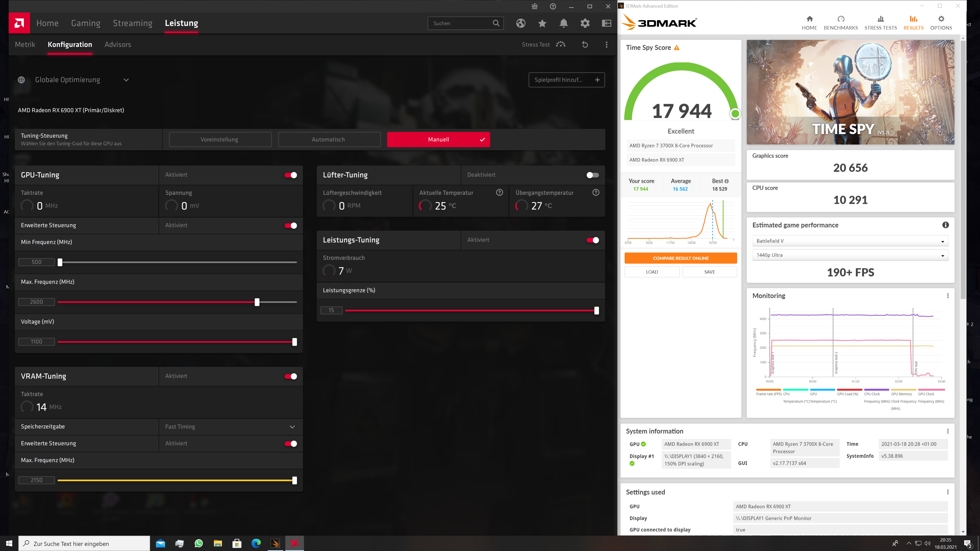Open the Speicherzeitgabe Fast Timing dropdown
Viewport: 980px width, 551px height.
pyautogui.click(x=292, y=427)
